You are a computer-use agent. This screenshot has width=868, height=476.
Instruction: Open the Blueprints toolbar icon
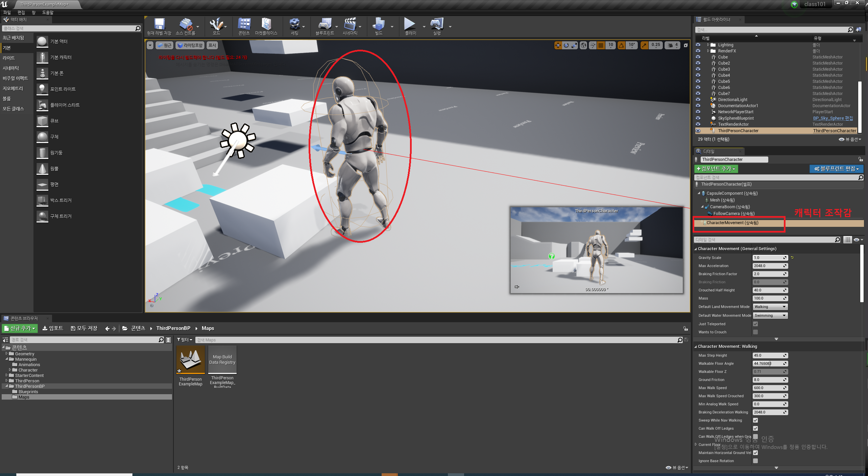coord(324,25)
